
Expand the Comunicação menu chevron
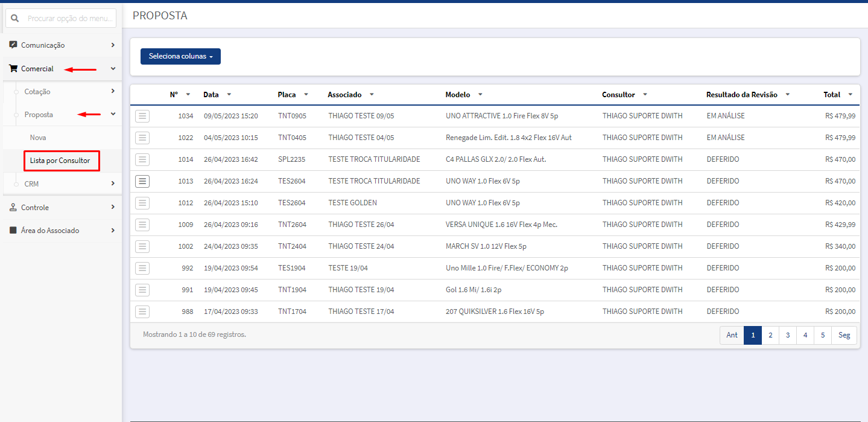point(113,45)
